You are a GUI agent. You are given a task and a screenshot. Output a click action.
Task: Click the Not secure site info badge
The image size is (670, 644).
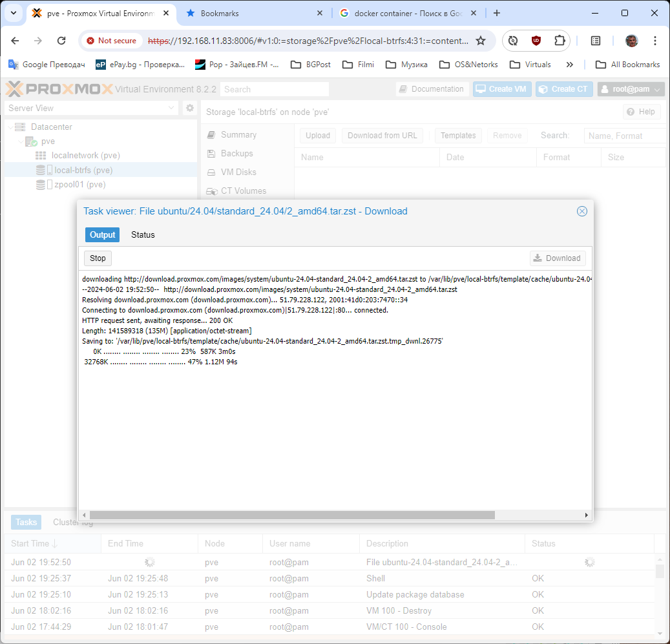click(x=111, y=41)
